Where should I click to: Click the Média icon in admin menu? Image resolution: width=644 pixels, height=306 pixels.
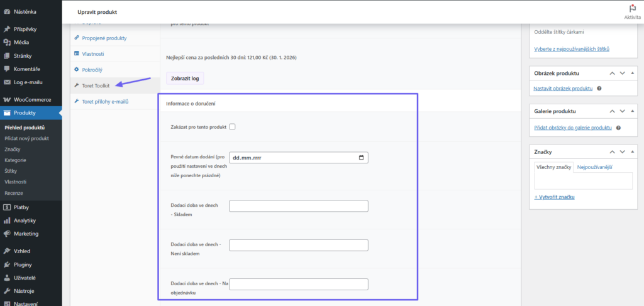pos(6,42)
